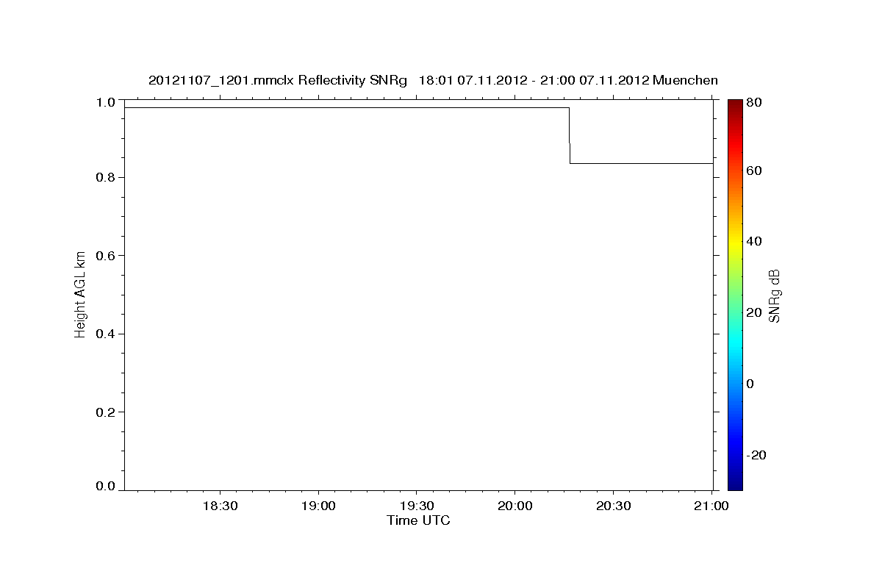Click the 'SNRg dB' colorbar label

pyautogui.click(x=775, y=295)
